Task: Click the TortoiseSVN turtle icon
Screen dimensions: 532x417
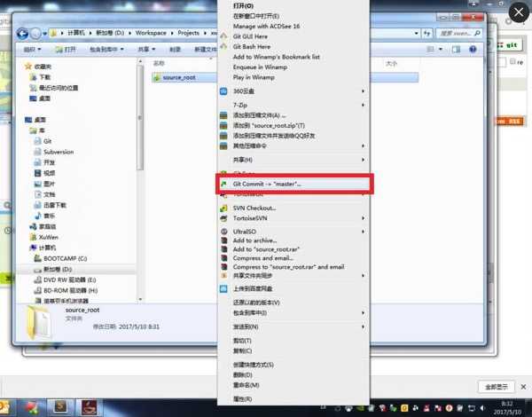Action: (x=223, y=218)
